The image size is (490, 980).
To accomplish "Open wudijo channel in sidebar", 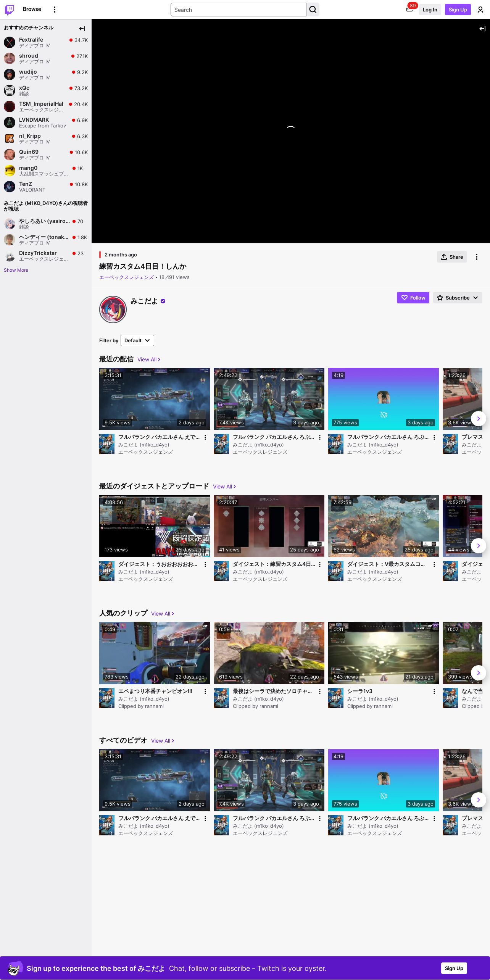I will coord(46,74).
